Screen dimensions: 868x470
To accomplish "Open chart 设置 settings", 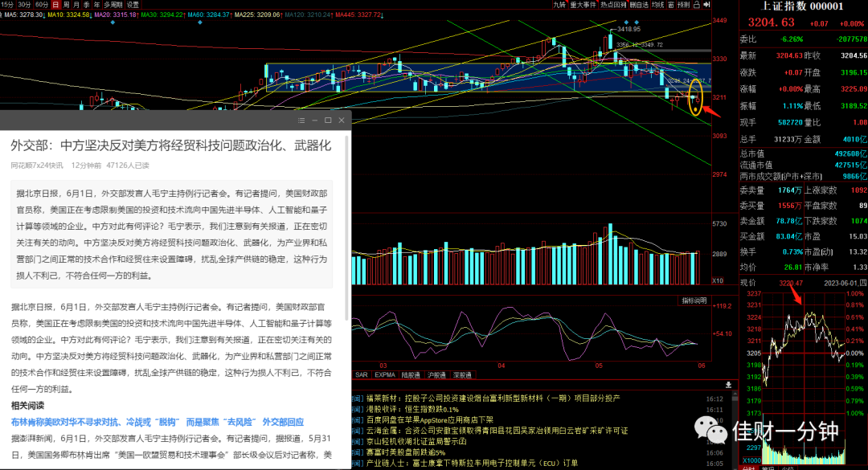I will 133,5.
